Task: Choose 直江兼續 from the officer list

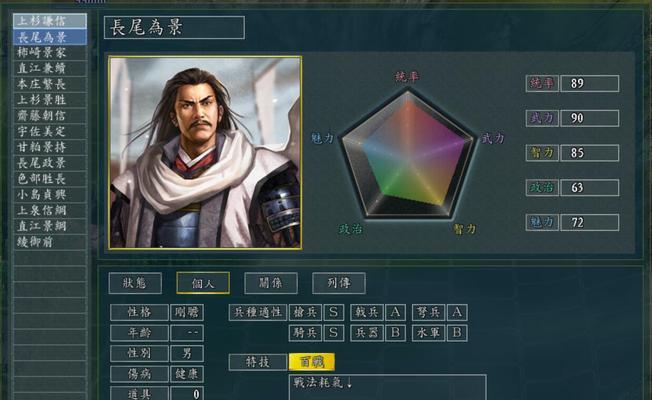Action: pos(50,69)
